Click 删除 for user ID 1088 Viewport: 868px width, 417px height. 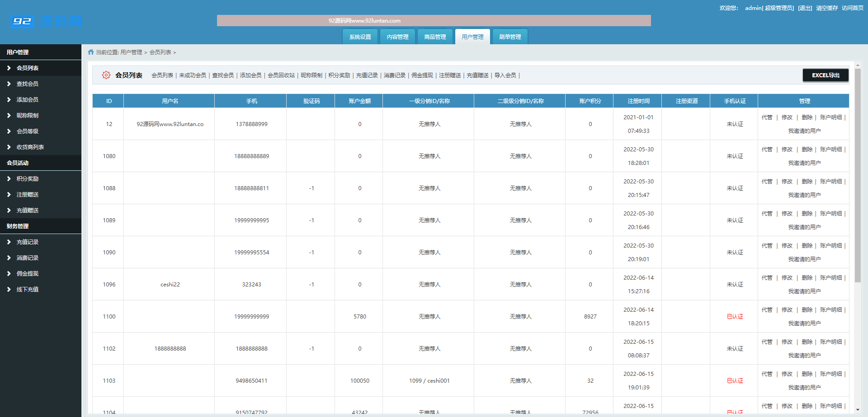point(807,181)
